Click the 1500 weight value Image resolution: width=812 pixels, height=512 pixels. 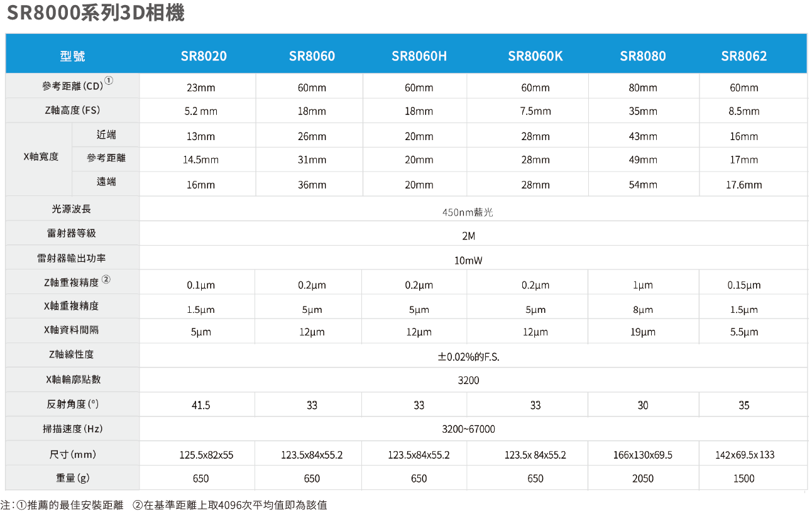coord(744,479)
